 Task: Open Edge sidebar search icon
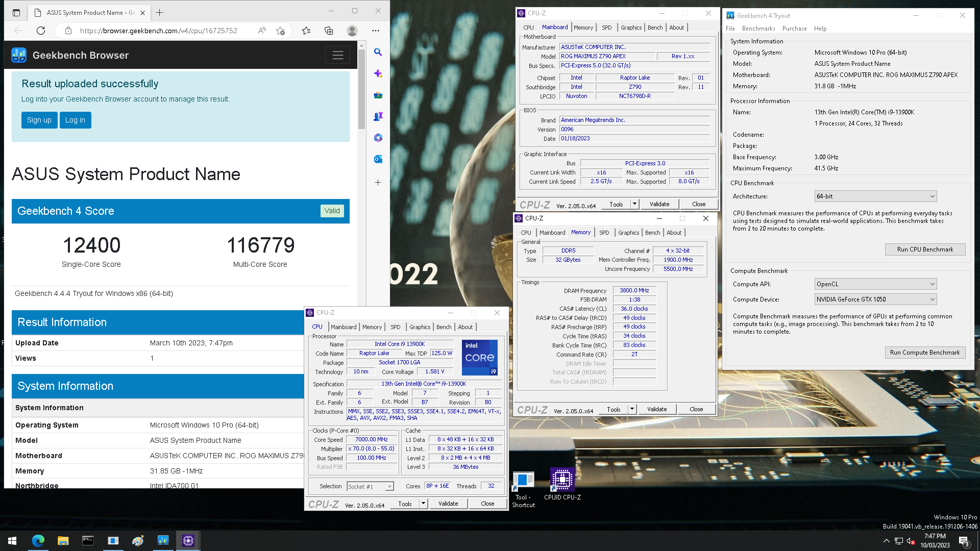pyautogui.click(x=378, y=52)
